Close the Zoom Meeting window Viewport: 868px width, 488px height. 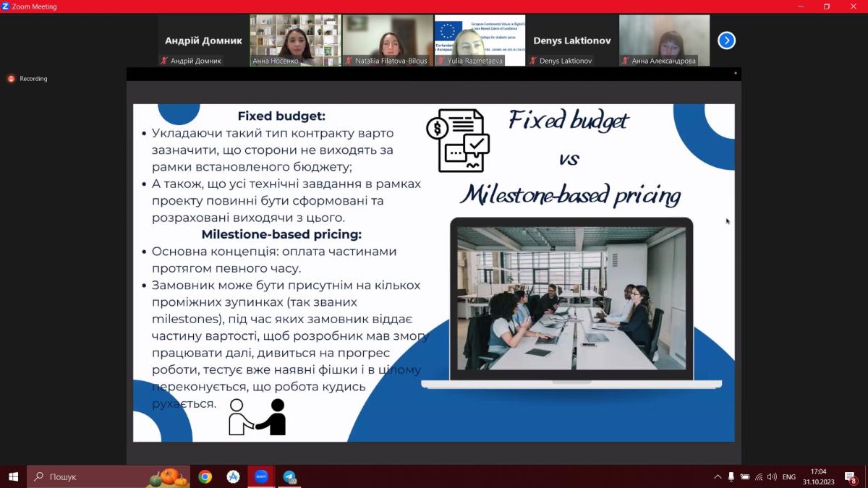pyautogui.click(x=852, y=7)
